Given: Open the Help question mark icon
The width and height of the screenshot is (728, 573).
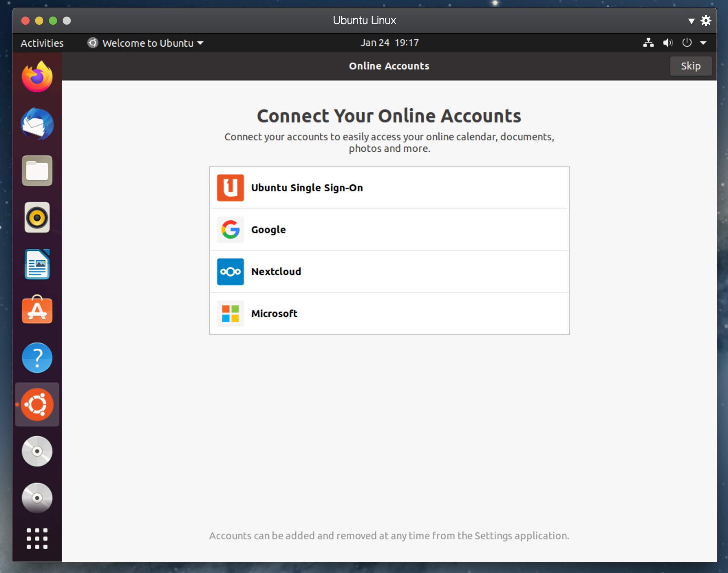Looking at the screenshot, I should (x=37, y=358).
